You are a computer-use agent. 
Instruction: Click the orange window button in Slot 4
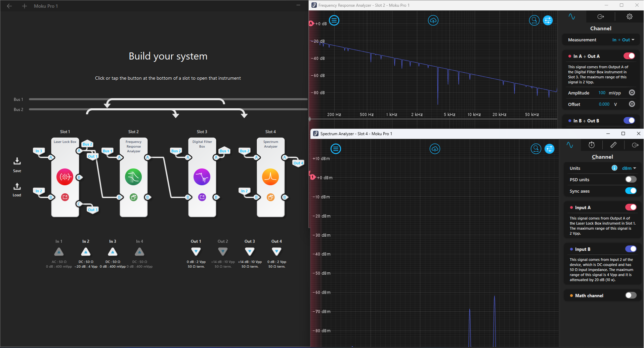(x=270, y=197)
